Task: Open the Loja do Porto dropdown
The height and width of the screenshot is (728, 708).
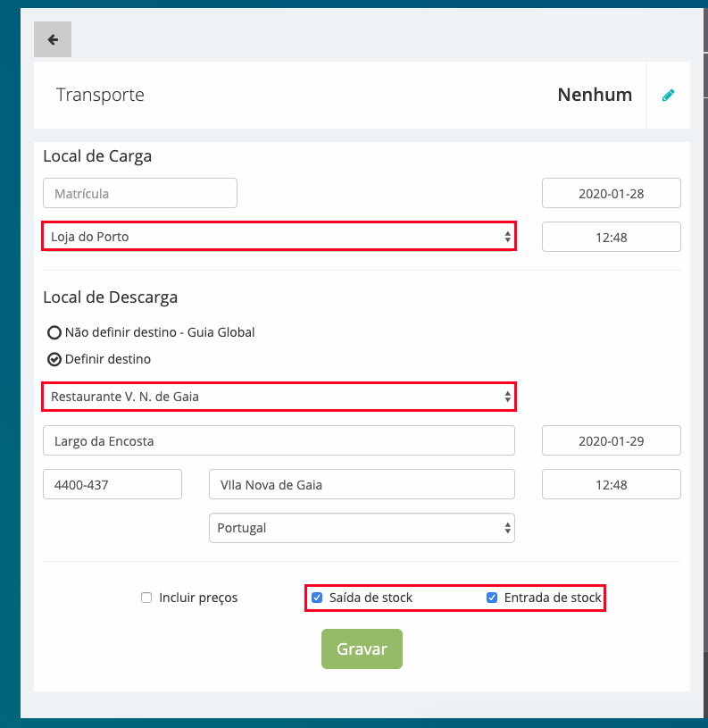Action: (279, 237)
